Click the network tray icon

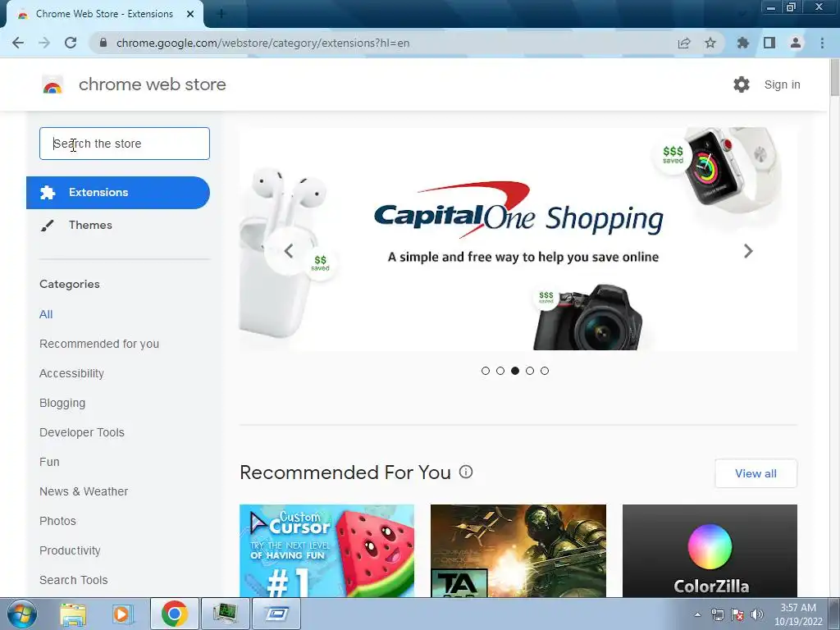[717, 614]
